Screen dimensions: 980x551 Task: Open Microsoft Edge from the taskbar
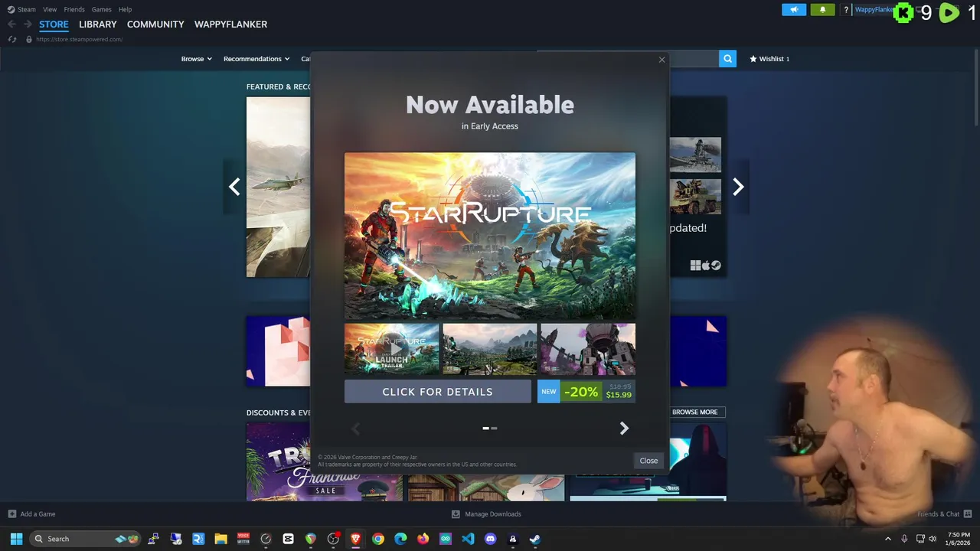click(400, 539)
